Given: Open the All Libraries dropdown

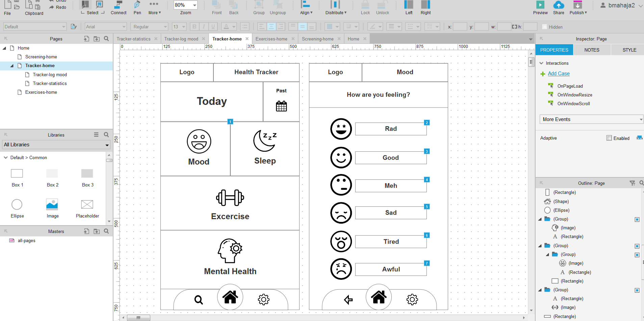Looking at the screenshot, I should [56, 145].
